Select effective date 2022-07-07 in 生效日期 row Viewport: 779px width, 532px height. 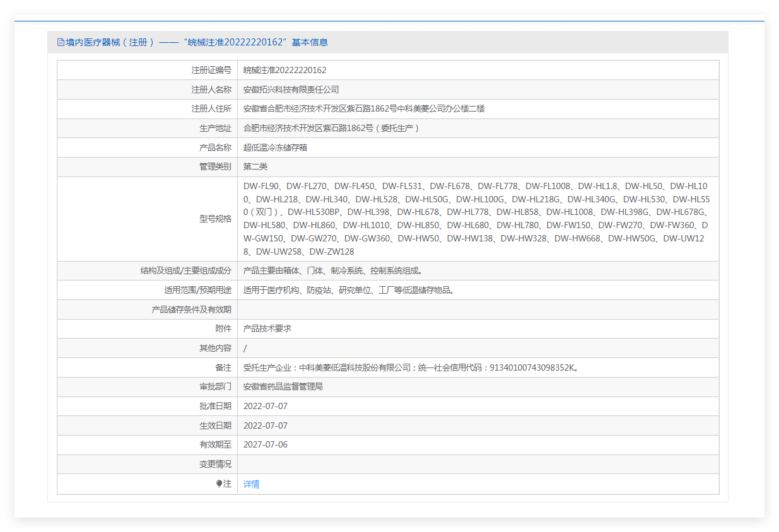coord(266,425)
